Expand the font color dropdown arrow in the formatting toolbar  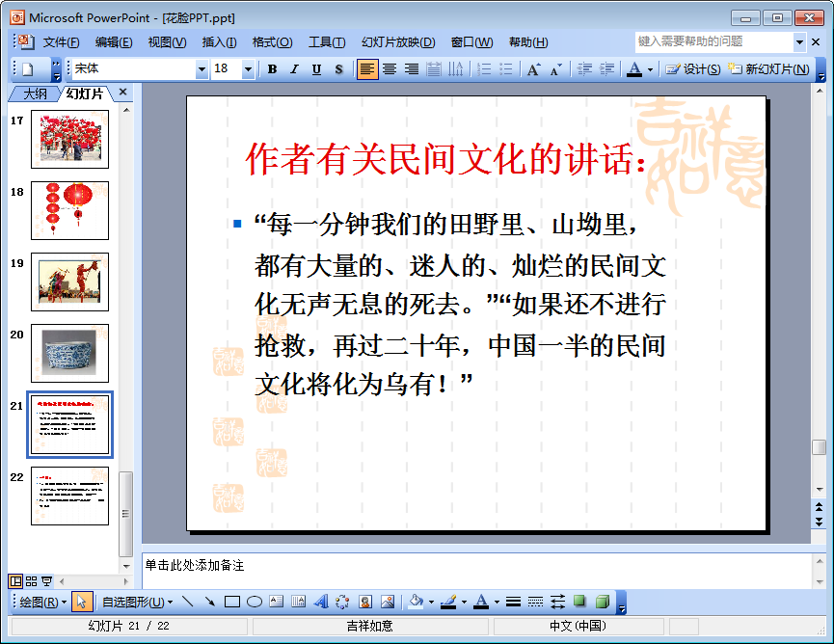coord(650,69)
